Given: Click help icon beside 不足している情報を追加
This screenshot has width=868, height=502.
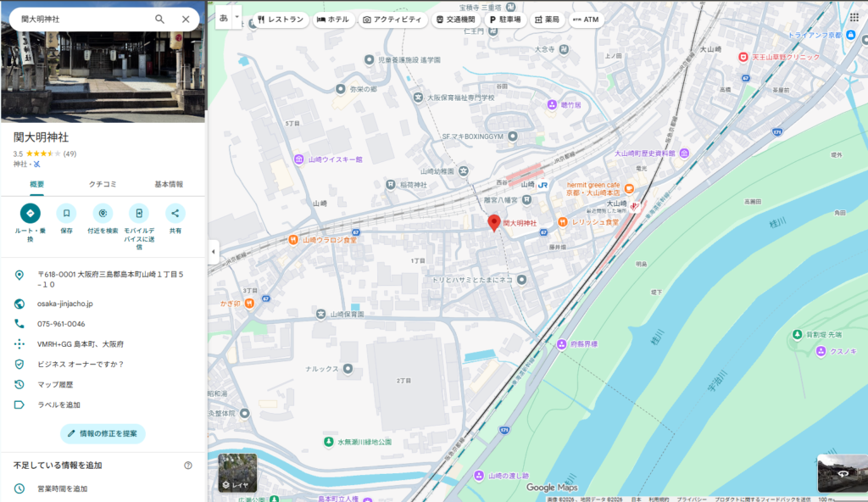Looking at the screenshot, I should coord(188,466).
